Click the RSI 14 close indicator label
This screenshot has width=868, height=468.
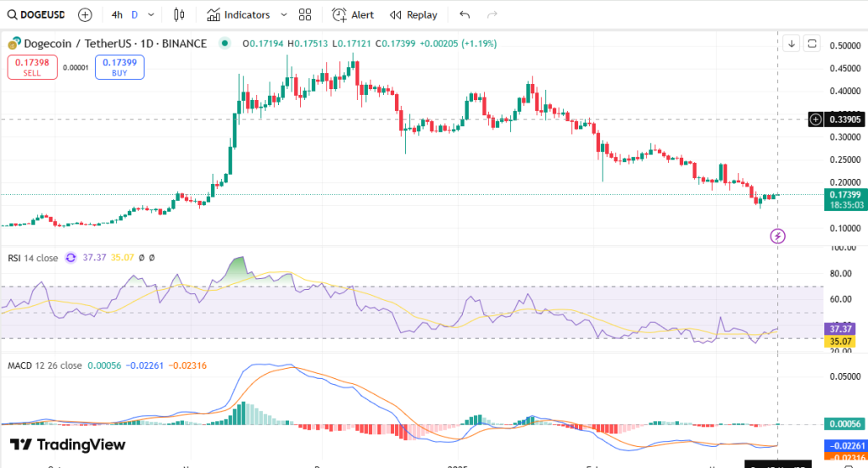pos(33,258)
